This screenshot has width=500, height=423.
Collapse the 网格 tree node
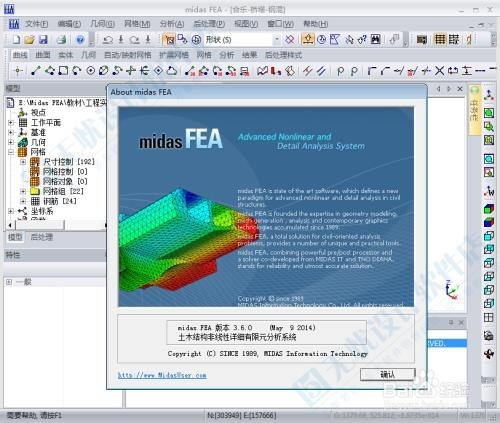tap(11, 152)
